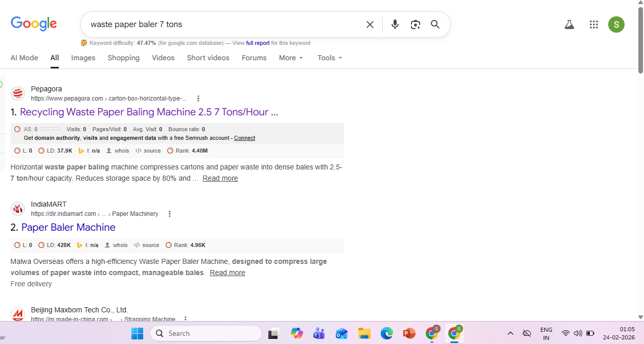Open IndiaMART result options three-dot menu

point(170,214)
